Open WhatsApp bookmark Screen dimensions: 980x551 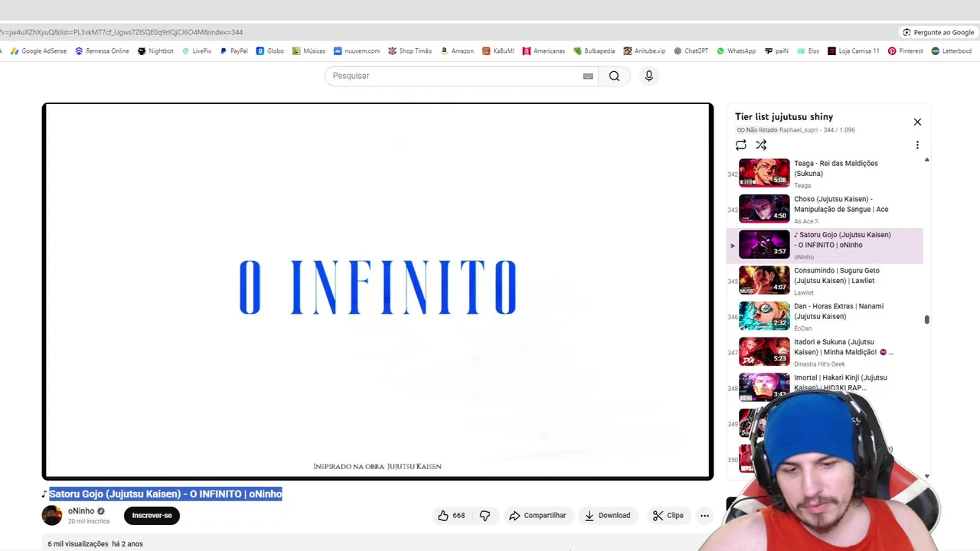[736, 51]
